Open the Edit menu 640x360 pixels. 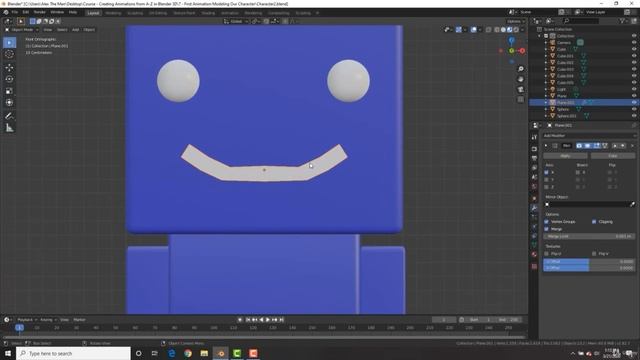tap(26, 12)
